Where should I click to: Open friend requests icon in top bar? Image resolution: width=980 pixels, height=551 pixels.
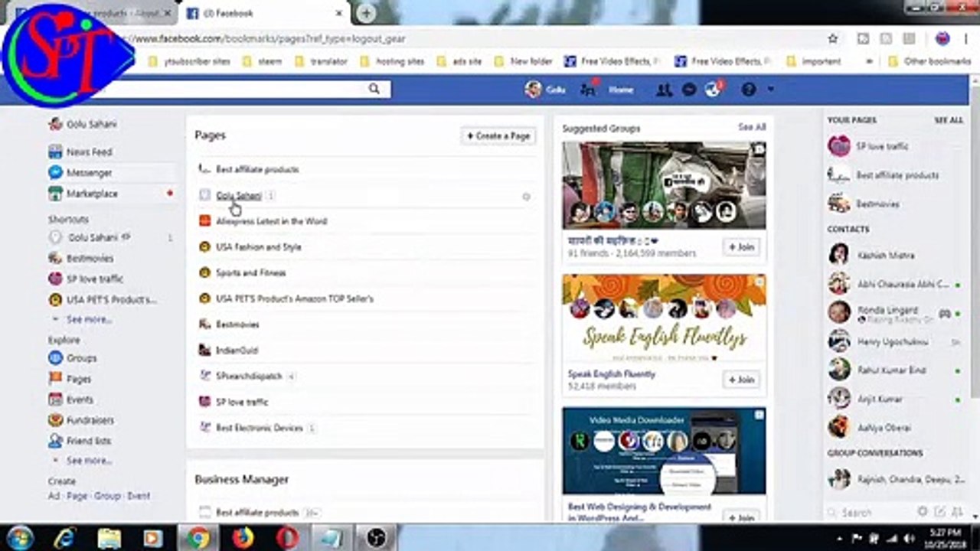click(664, 90)
